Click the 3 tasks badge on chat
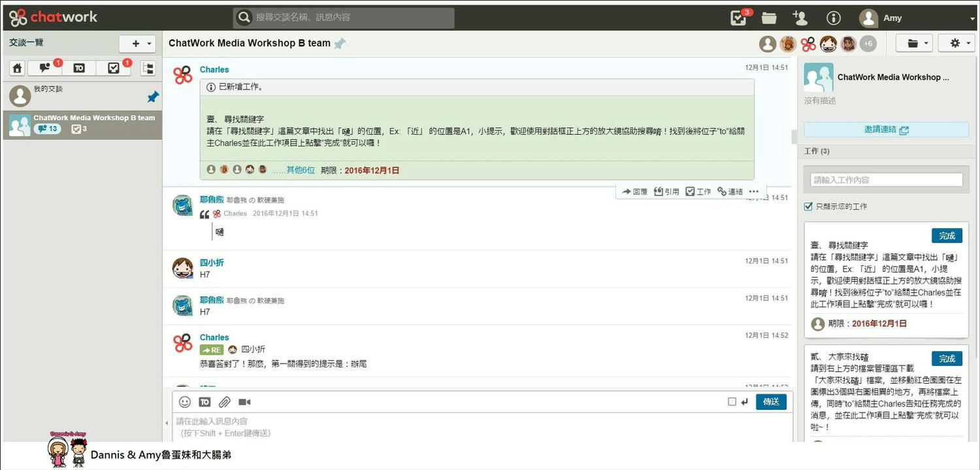980x470 pixels. (79, 129)
